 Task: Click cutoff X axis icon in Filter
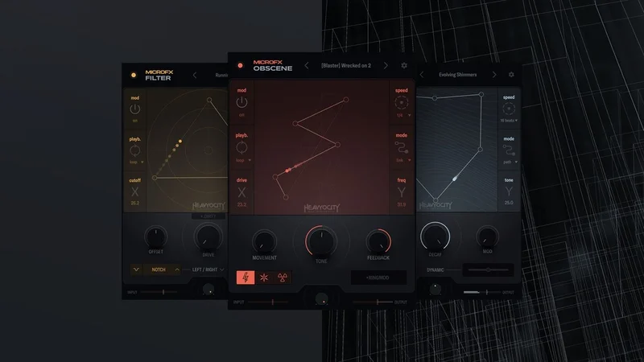(134, 191)
